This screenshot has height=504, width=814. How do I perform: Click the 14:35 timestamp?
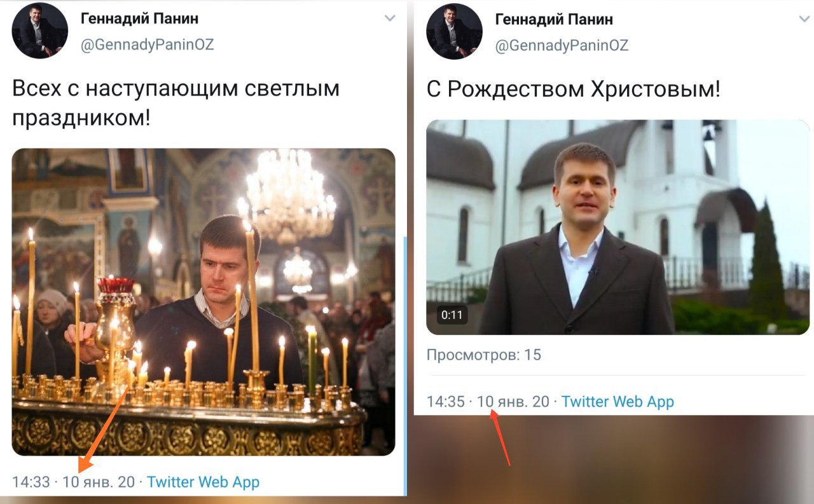click(x=445, y=402)
